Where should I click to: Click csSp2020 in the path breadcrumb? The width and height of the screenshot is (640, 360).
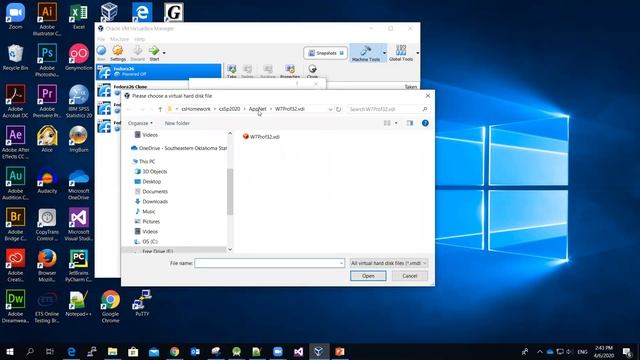[229, 109]
